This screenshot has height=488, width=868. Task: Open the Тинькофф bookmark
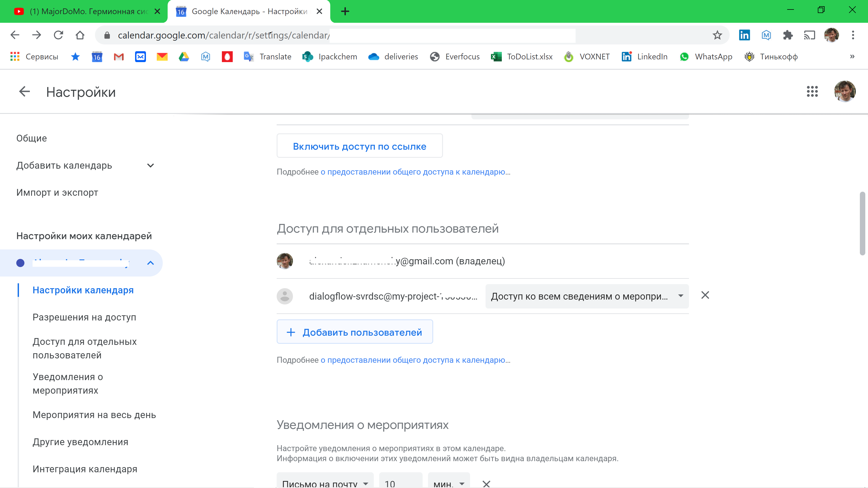tap(770, 57)
